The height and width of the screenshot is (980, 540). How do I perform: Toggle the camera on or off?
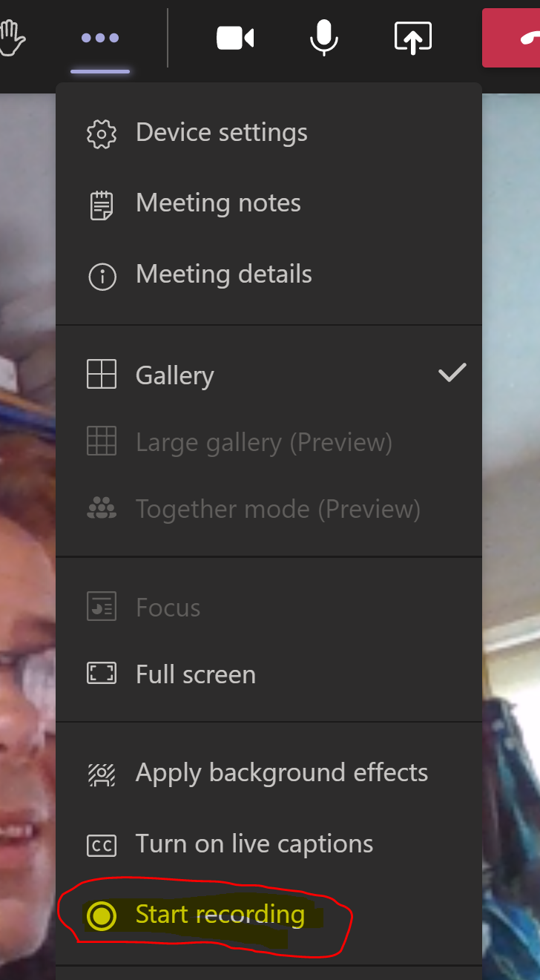[x=235, y=38]
